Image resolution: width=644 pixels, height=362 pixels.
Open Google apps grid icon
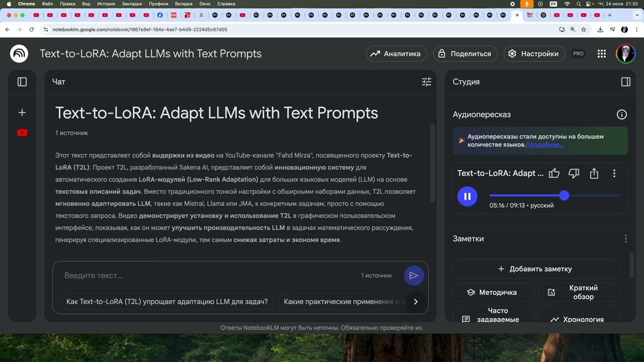tap(602, 54)
